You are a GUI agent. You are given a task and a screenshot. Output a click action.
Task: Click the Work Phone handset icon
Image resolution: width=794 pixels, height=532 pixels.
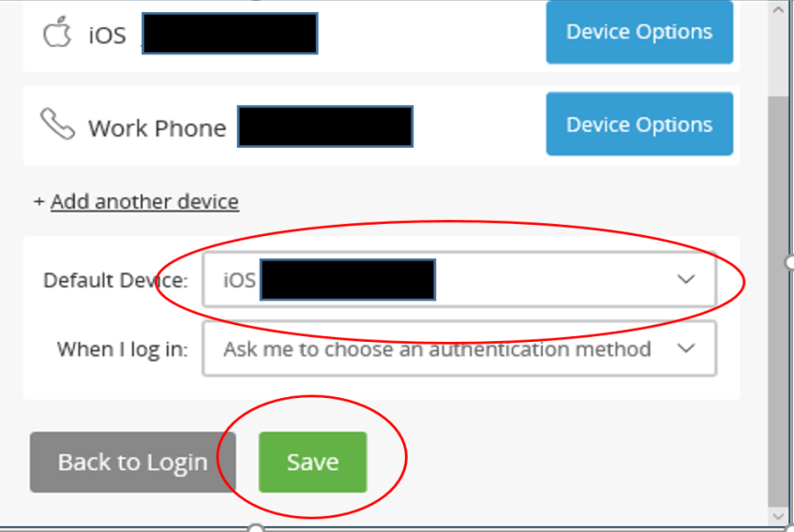point(57,124)
